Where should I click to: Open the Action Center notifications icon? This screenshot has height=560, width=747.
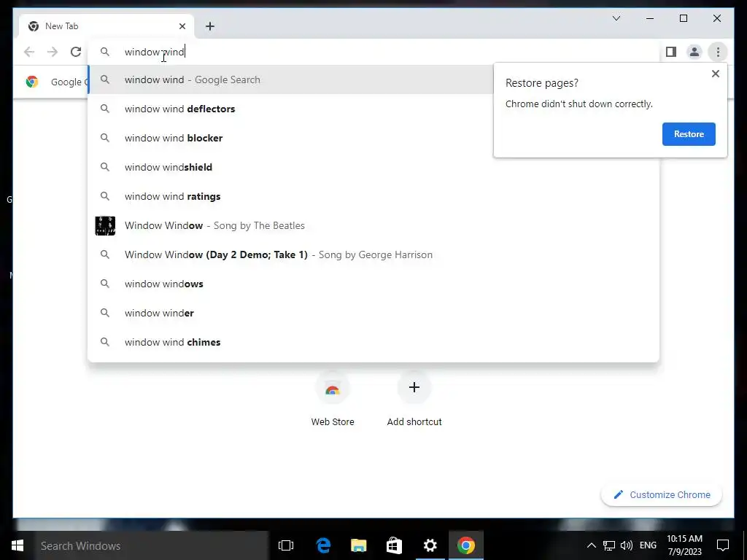[x=723, y=545]
